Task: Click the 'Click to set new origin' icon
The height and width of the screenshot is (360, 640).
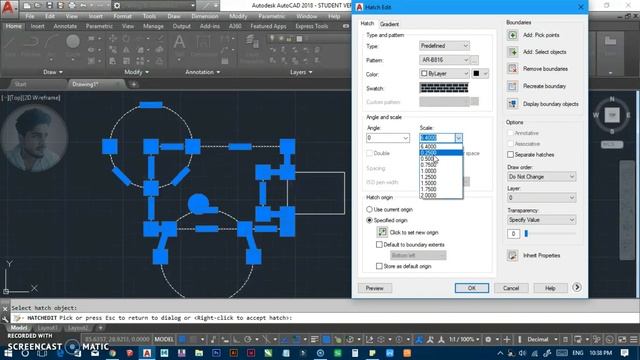Action: 382,232
